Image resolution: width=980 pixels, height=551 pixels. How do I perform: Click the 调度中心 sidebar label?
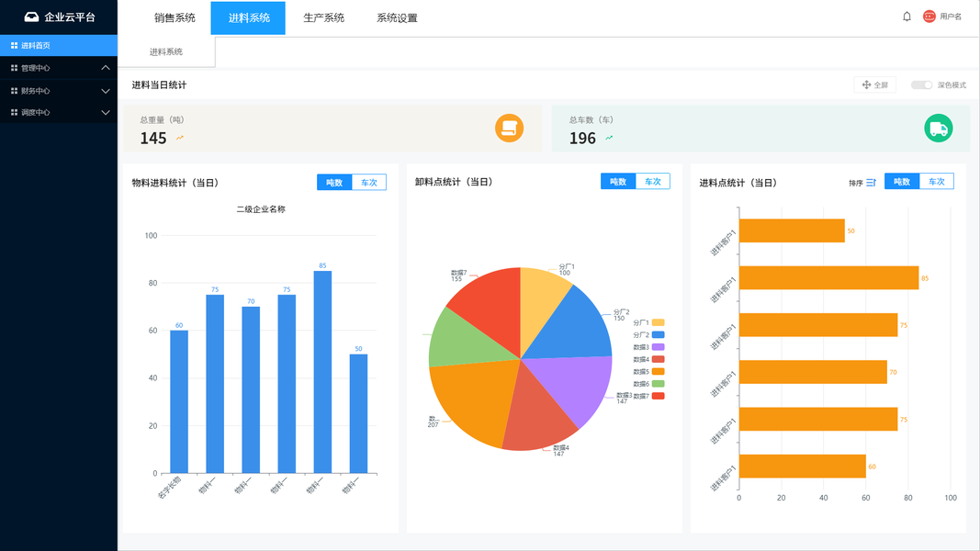[x=36, y=112]
